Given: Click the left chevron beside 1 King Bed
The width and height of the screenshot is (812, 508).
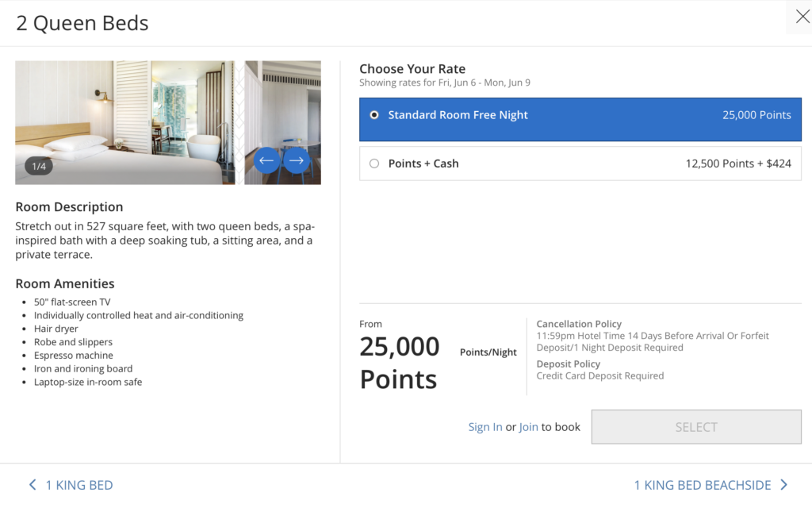Looking at the screenshot, I should pos(33,485).
